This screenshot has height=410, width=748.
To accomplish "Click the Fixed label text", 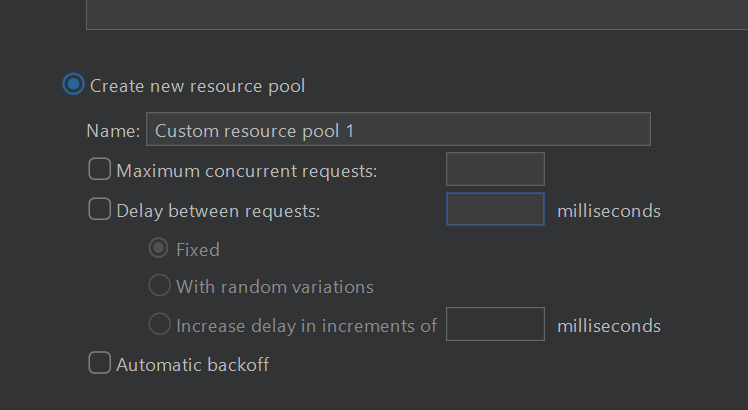I will [x=198, y=250].
